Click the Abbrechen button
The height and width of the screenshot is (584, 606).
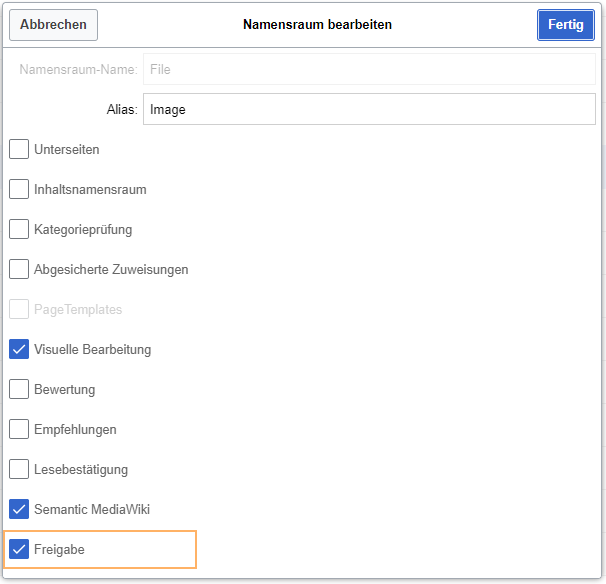pyautogui.click(x=53, y=25)
